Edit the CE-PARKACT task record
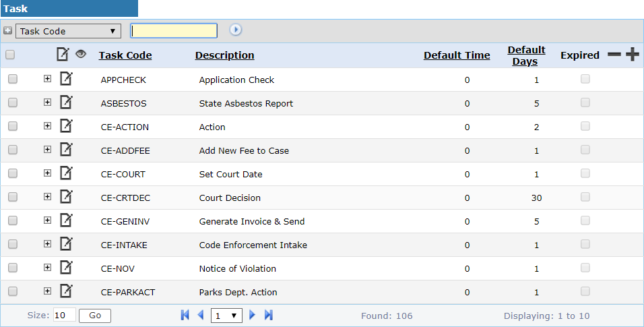Screen dimensions: 644x327 (66, 291)
